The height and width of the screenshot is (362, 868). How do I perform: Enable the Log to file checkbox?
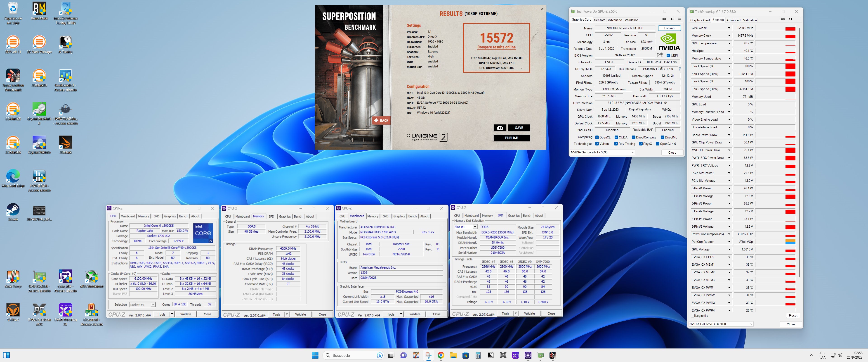click(x=693, y=316)
